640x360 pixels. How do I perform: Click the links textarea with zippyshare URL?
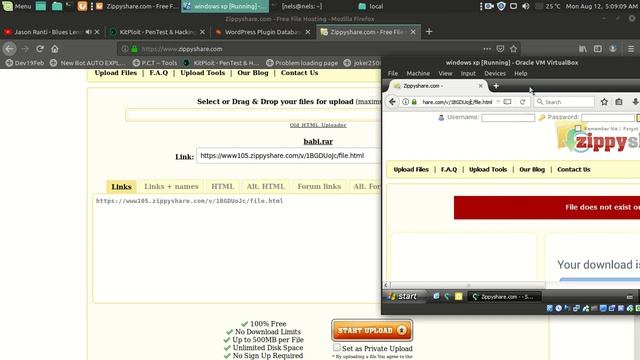(237, 248)
